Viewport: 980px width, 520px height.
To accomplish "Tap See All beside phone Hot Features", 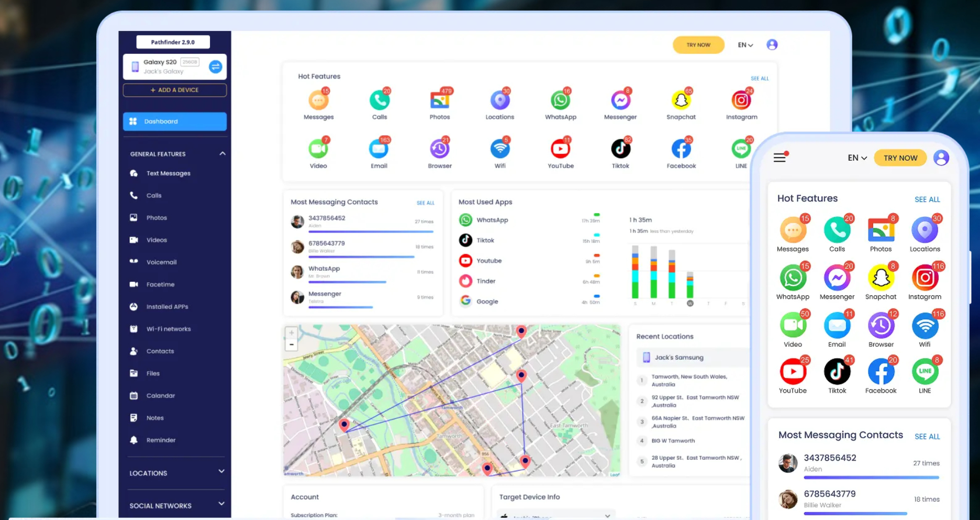I will 927,200.
